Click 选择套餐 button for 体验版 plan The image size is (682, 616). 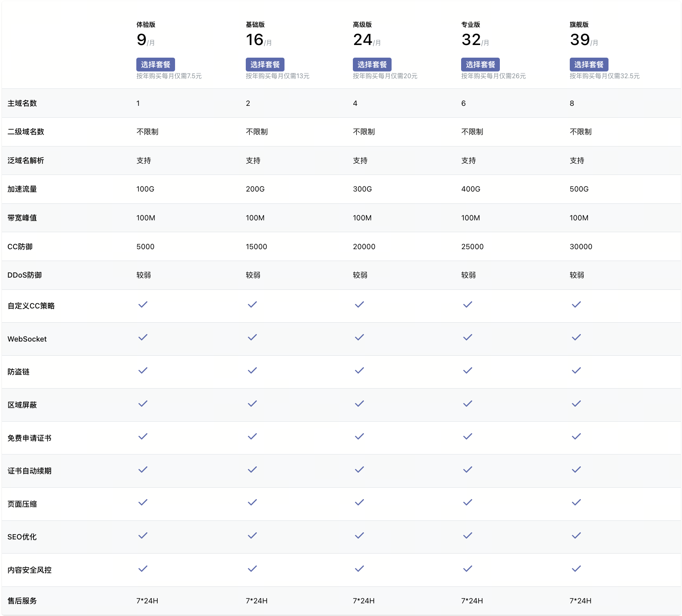(155, 64)
